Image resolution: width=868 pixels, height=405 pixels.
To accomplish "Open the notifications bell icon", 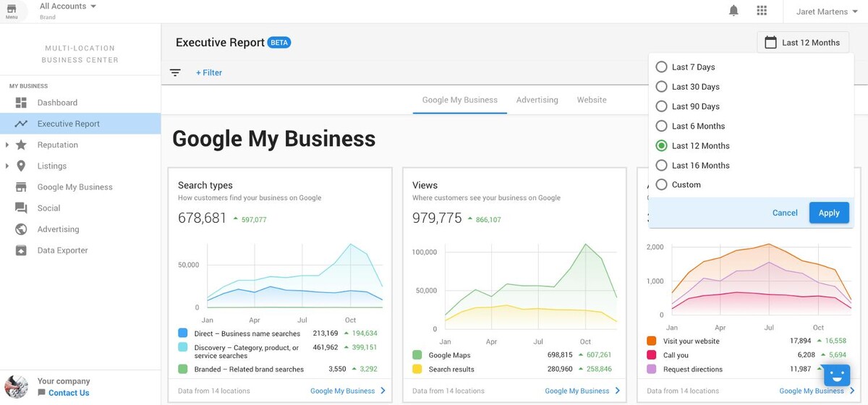I will pyautogui.click(x=733, y=10).
